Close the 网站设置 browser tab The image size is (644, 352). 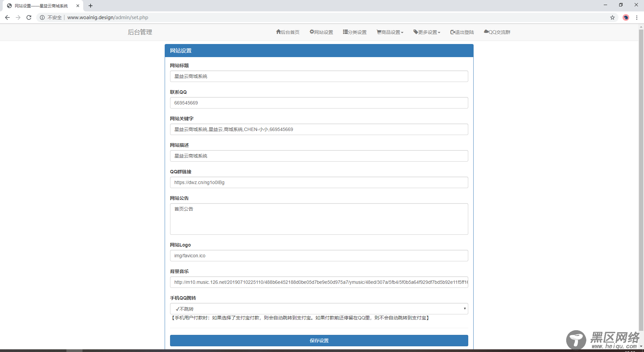click(78, 6)
